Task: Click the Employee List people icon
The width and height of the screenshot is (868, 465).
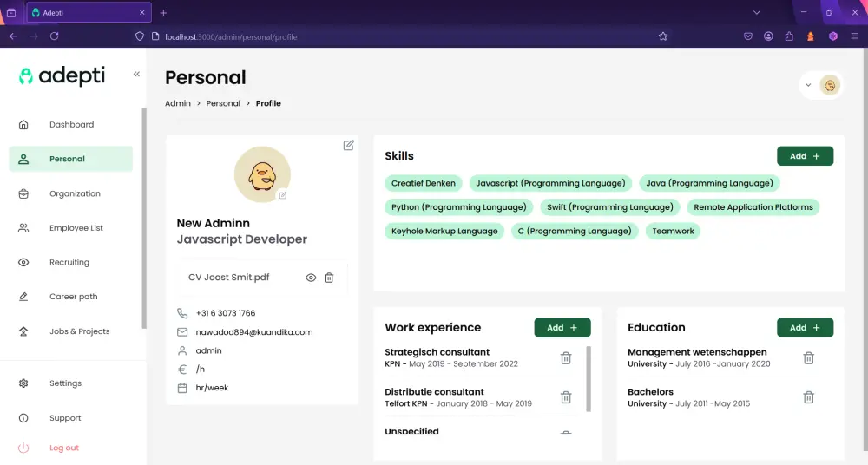Action: [x=23, y=228]
